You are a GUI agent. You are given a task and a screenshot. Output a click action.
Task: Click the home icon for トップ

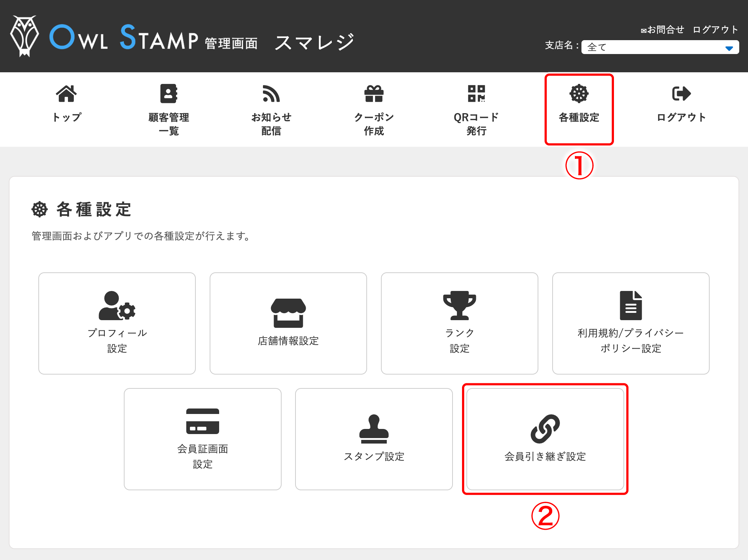point(66,94)
